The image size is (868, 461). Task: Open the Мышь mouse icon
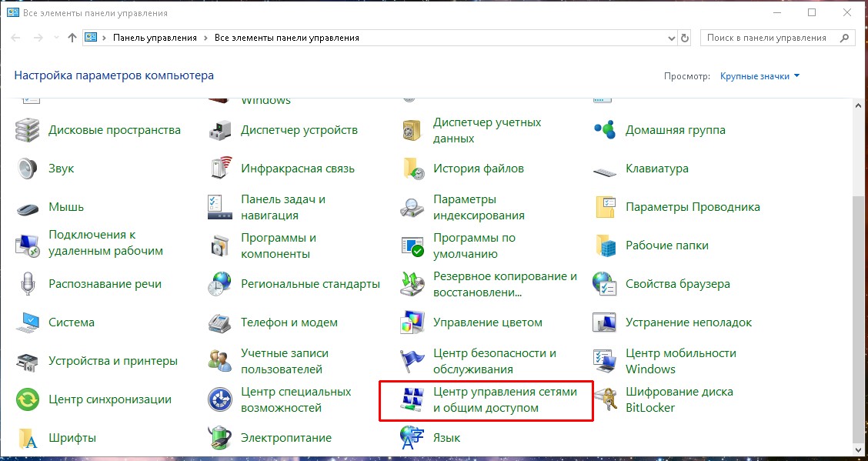[27, 209]
